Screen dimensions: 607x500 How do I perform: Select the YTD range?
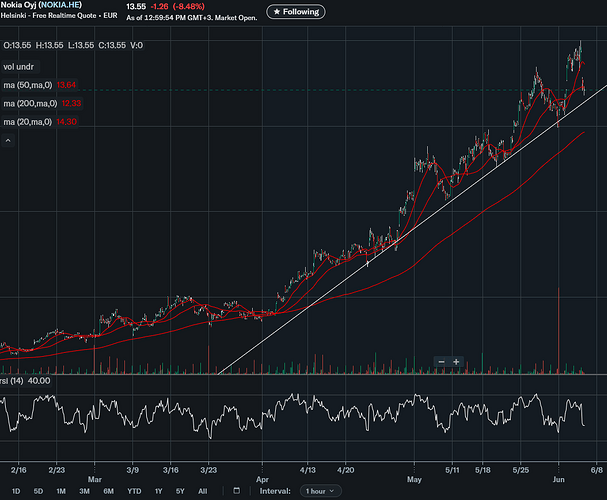point(134,491)
